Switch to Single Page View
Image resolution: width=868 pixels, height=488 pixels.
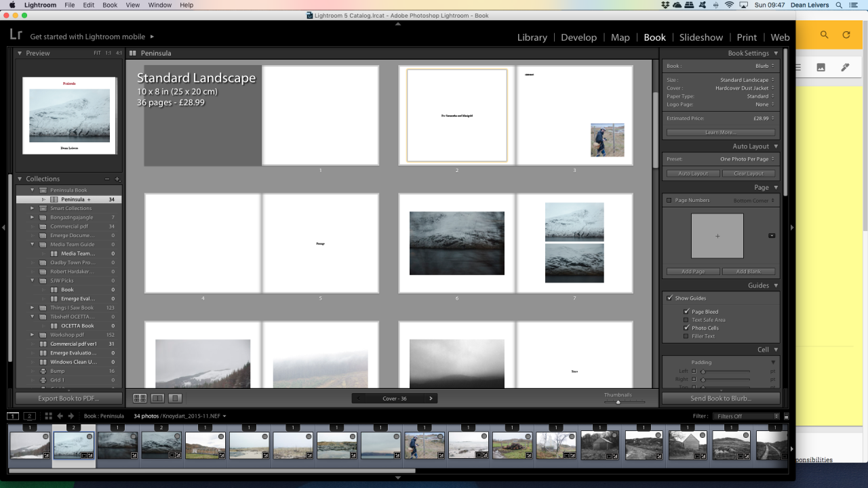click(175, 399)
